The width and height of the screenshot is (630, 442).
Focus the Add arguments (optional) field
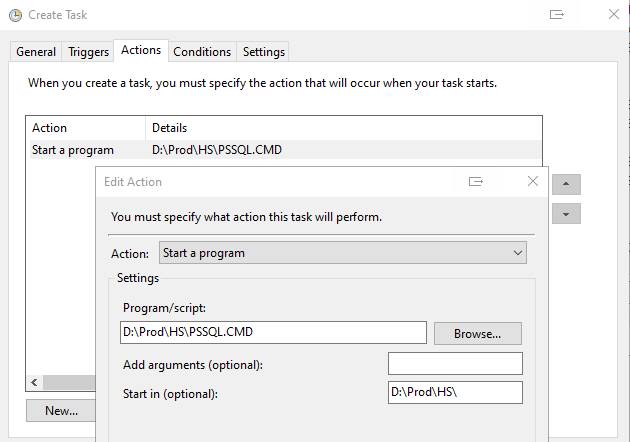point(455,364)
